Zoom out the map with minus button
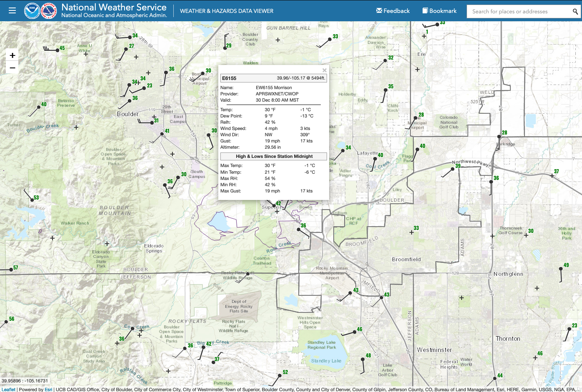Screen dimensions: 582x392 coord(12,67)
